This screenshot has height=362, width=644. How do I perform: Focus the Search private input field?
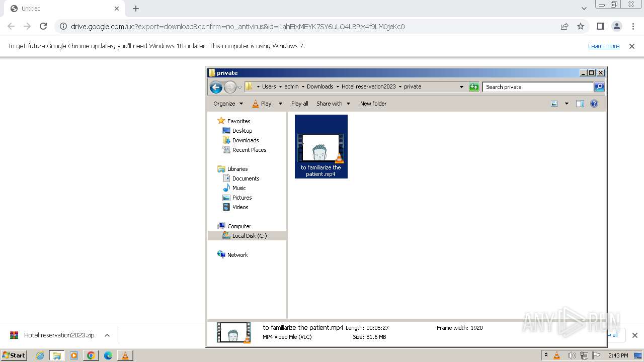[538, 87]
